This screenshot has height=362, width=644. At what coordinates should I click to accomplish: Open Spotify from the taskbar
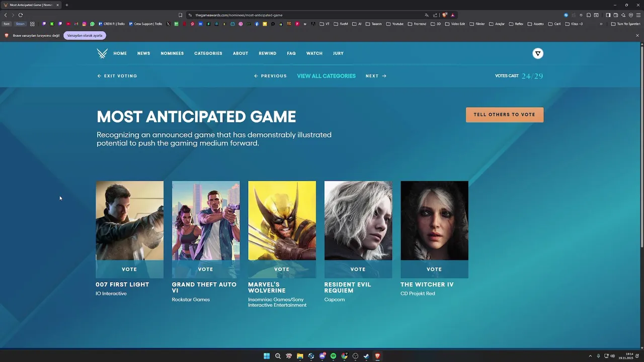[x=333, y=356]
